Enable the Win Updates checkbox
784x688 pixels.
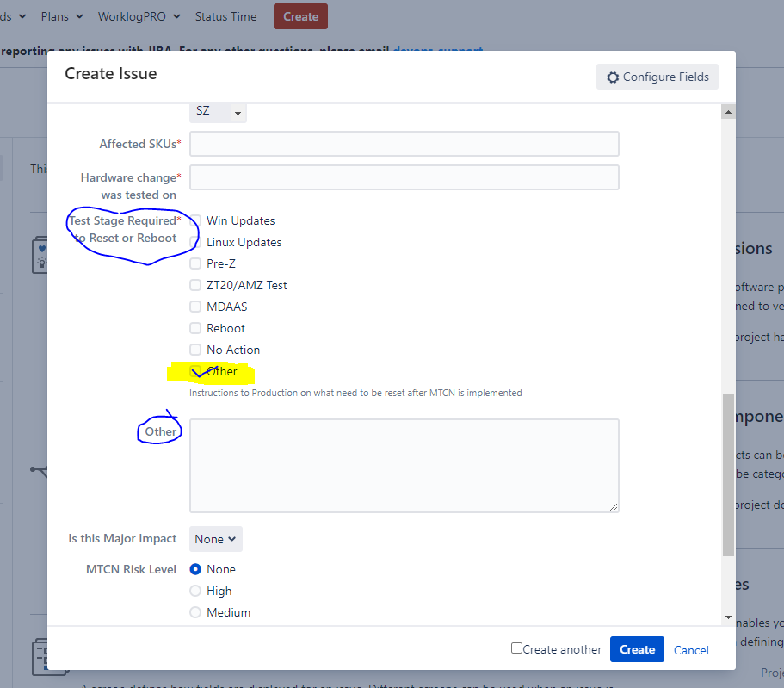pyautogui.click(x=194, y=220)
